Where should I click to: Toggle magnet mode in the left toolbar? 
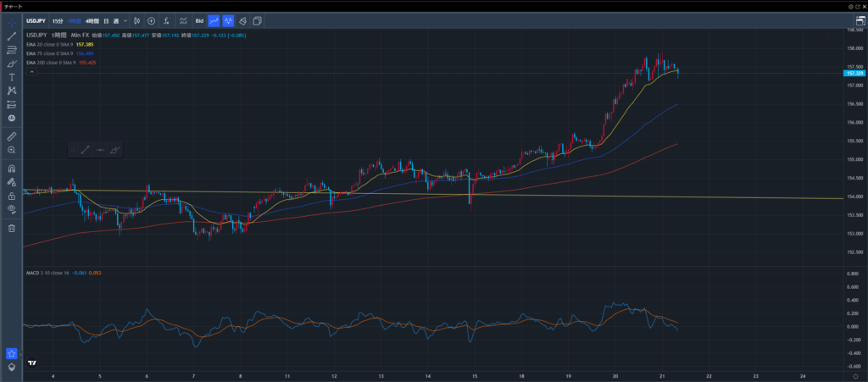(12, 168)
